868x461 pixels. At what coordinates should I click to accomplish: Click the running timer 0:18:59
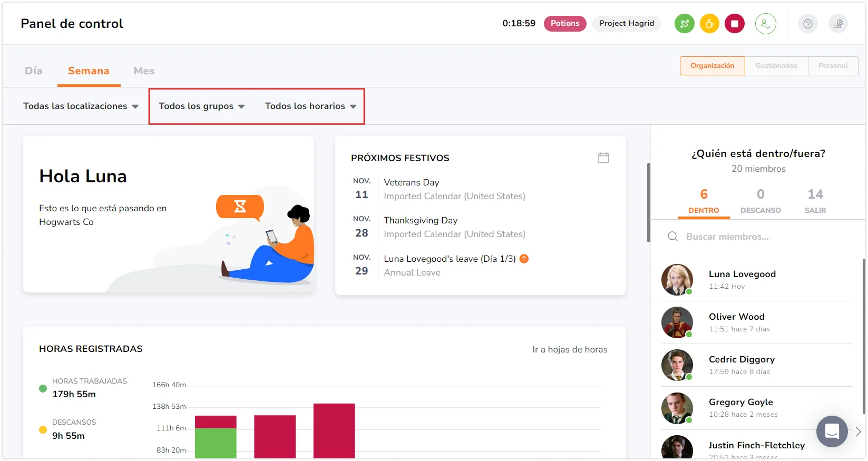point(519,23)
